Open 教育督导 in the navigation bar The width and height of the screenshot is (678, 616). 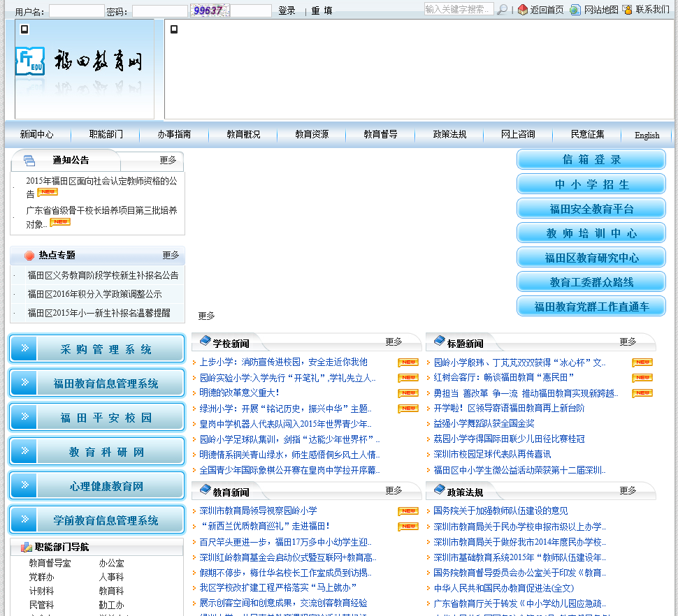[380, 135]
